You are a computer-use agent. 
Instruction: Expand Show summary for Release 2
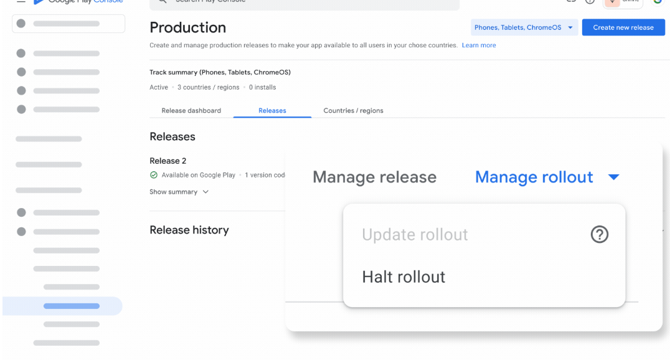click(x=179, y=192)
